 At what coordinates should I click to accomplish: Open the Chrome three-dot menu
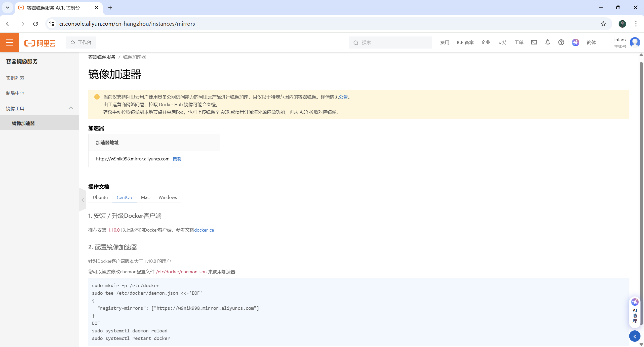click(x=636, y=24)
